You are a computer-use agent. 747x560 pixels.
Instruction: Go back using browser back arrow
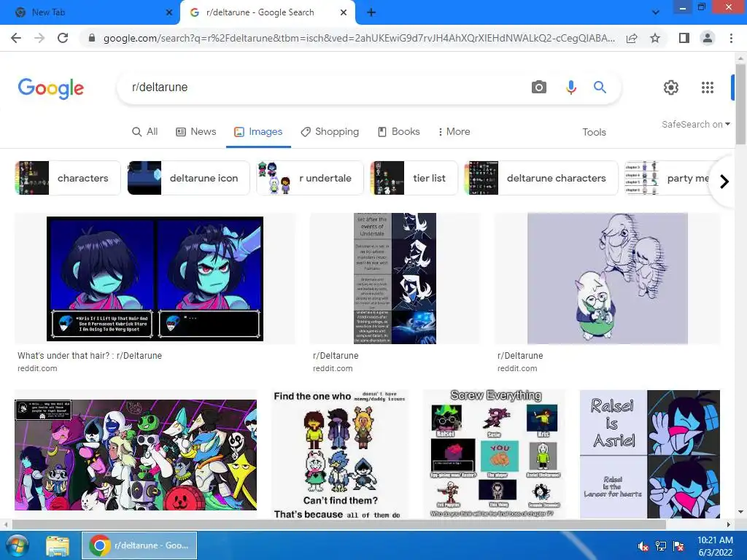tap(16, 38)
